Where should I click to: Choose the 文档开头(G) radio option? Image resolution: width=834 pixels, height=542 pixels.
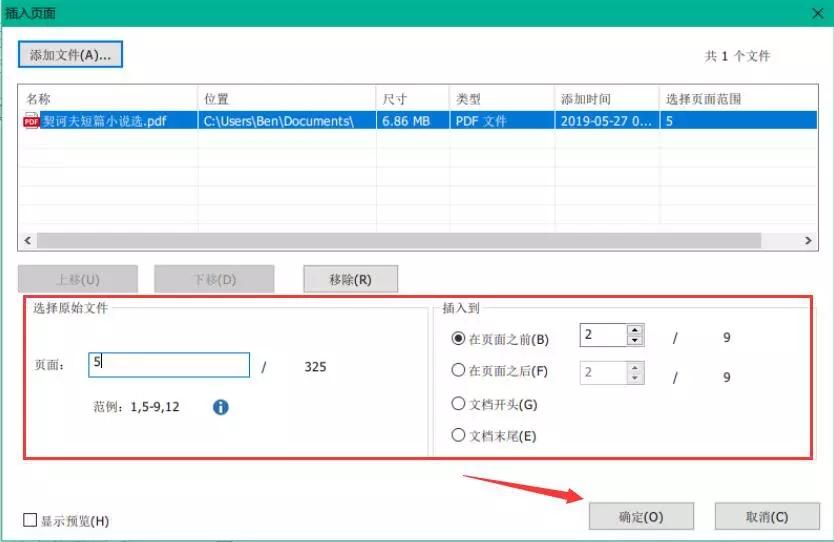tap(458, 404)
